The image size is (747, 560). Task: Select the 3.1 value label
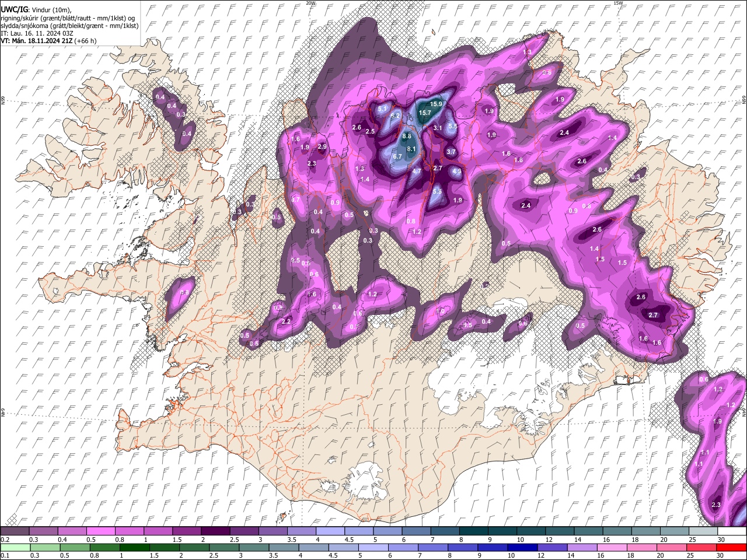click(438, 127)
